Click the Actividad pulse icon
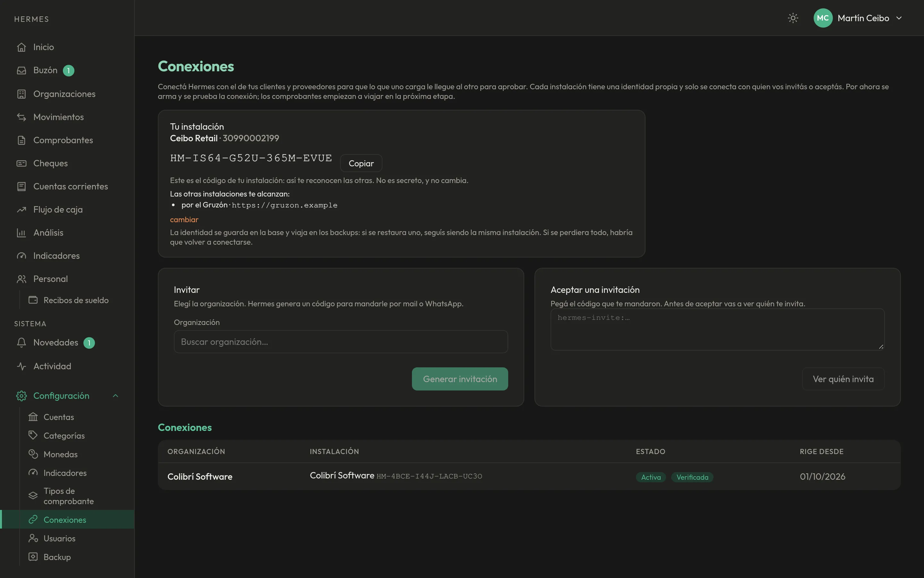The width and height of the screenshot is (924, 578). tap(21, 366)
